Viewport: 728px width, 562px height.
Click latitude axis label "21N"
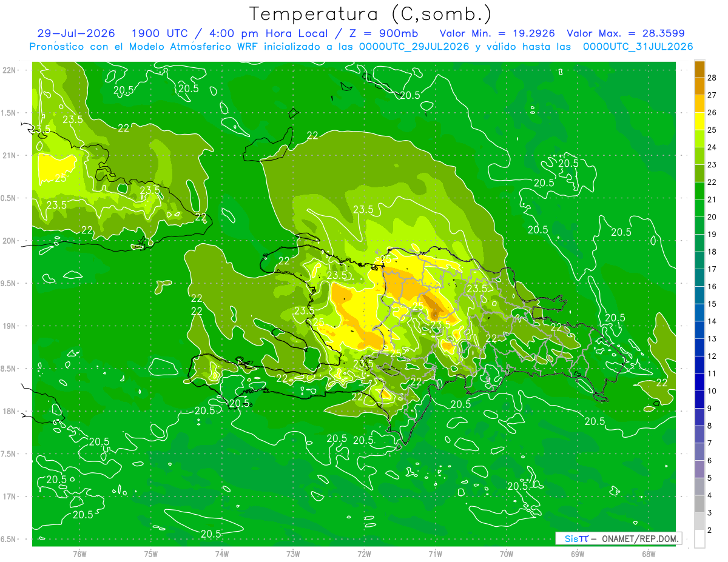click(10, 155)
